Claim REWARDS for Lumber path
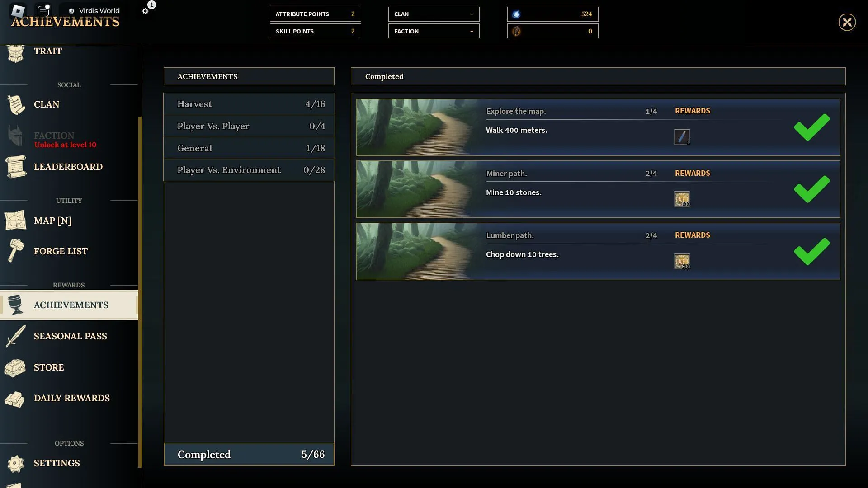The height and width of the screenshot is (488, 868). (x=692, y=235)
